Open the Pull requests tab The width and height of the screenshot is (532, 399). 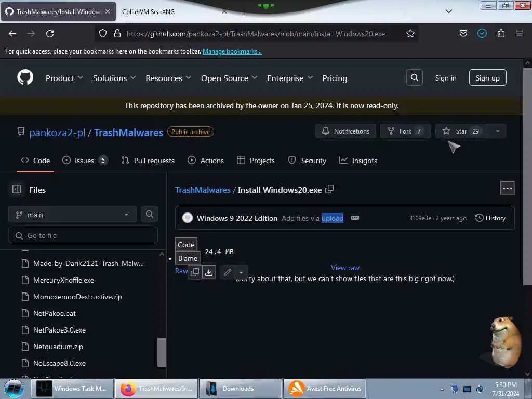click(x=148, y=161)
